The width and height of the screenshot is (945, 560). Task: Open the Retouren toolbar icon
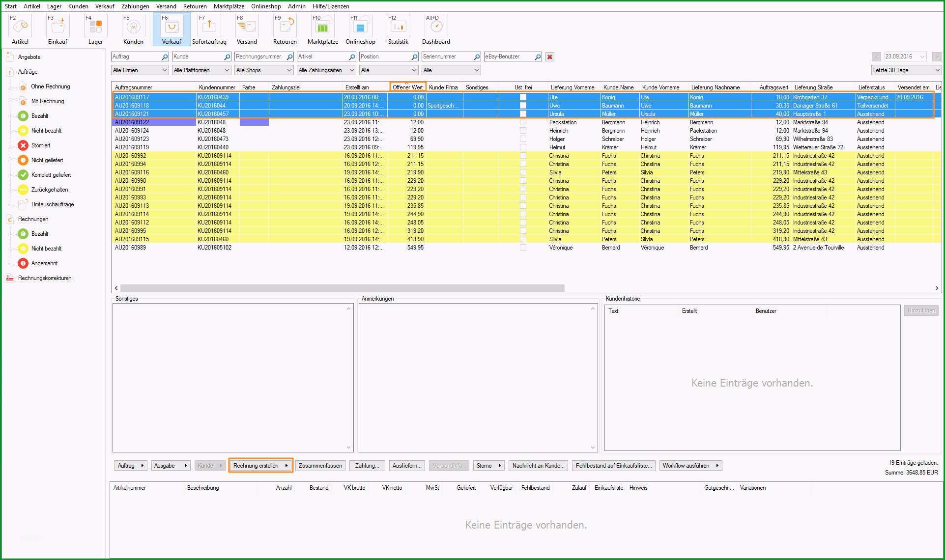pyautogui.click(x=285, y=29)
